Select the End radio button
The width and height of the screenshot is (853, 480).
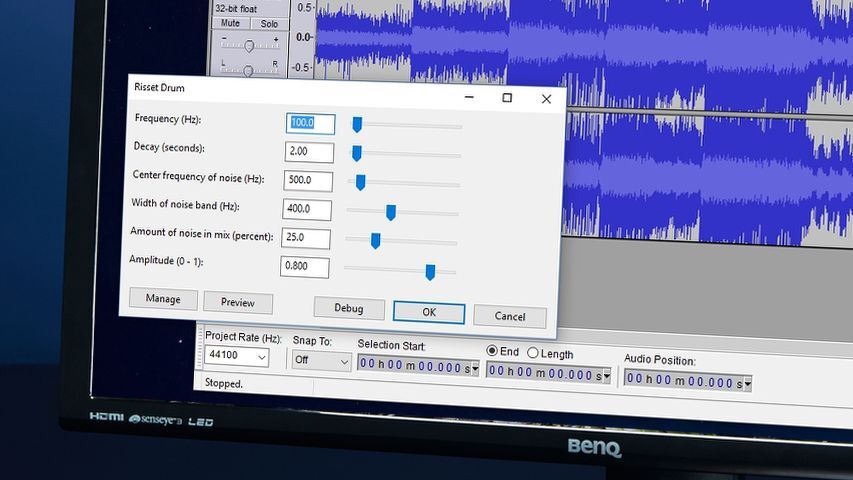(x=492, y=352)
